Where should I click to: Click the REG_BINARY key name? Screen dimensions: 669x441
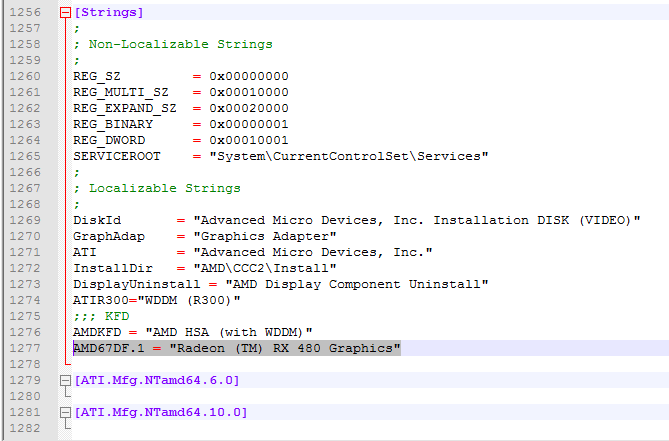tap(113, 124)
